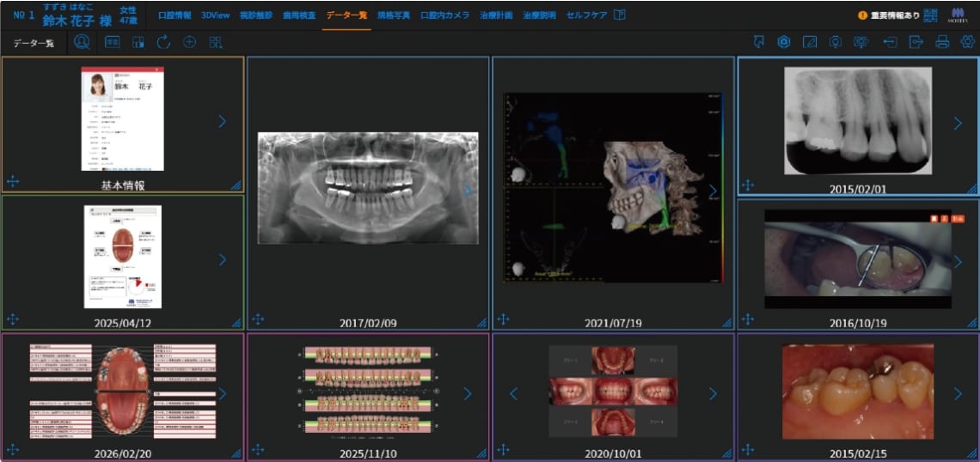Viewport: 980px width, 462px height.
Task: Open the grid arrangement icon in the toolbar
Action: click(216, 42)
